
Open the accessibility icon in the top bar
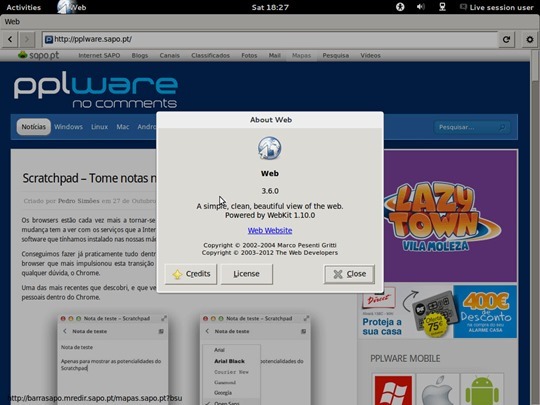coord(400,7)
